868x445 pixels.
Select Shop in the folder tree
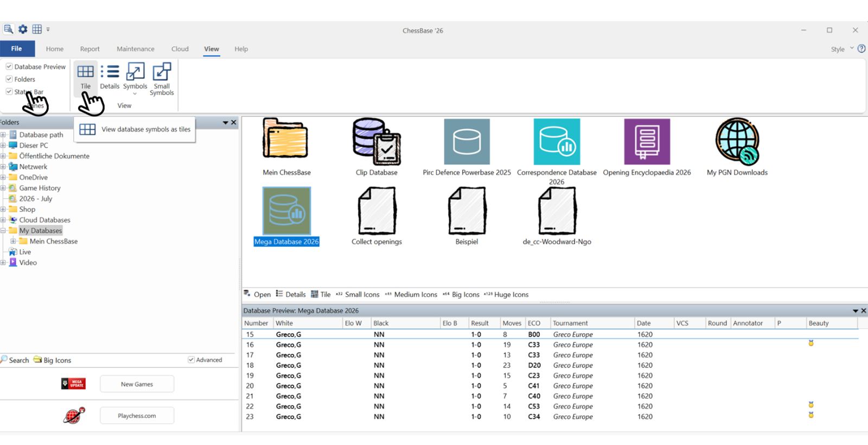27,209
